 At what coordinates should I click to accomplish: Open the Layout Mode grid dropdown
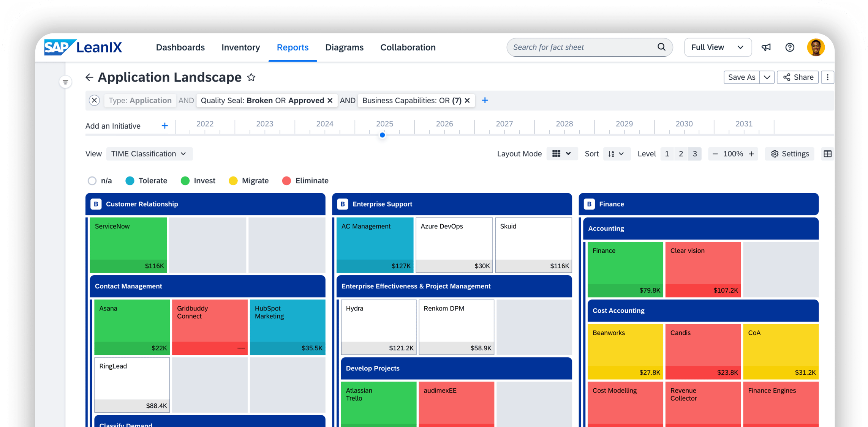click(x=561, y=154)
